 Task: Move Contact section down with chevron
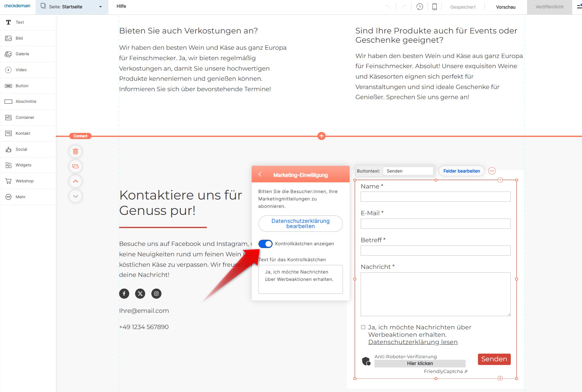76,196
